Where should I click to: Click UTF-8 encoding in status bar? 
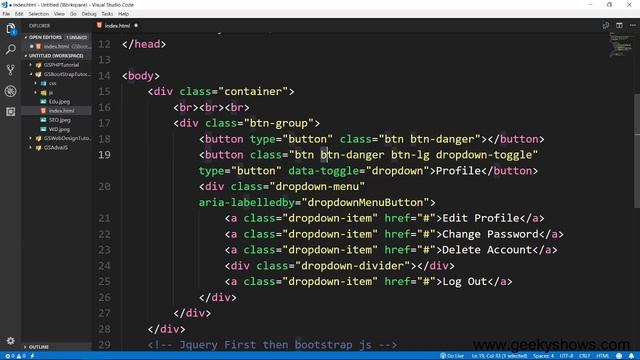[x=567, y=356]
